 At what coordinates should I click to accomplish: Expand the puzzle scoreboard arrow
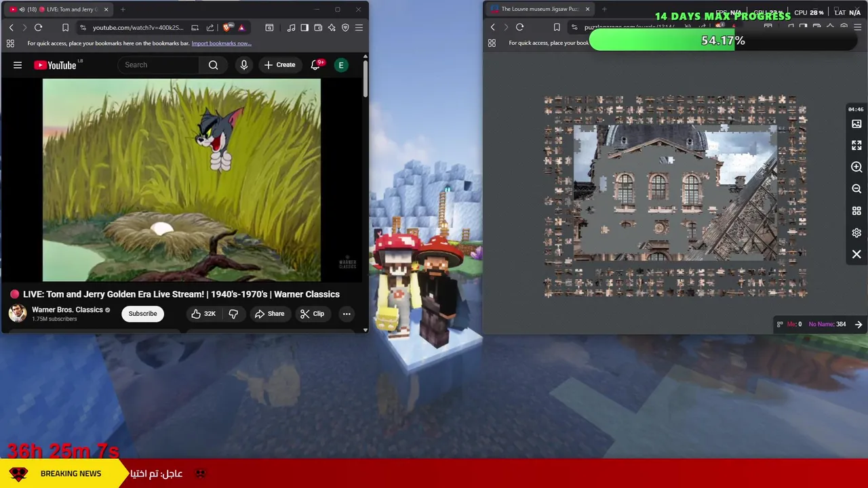[859, 325]
